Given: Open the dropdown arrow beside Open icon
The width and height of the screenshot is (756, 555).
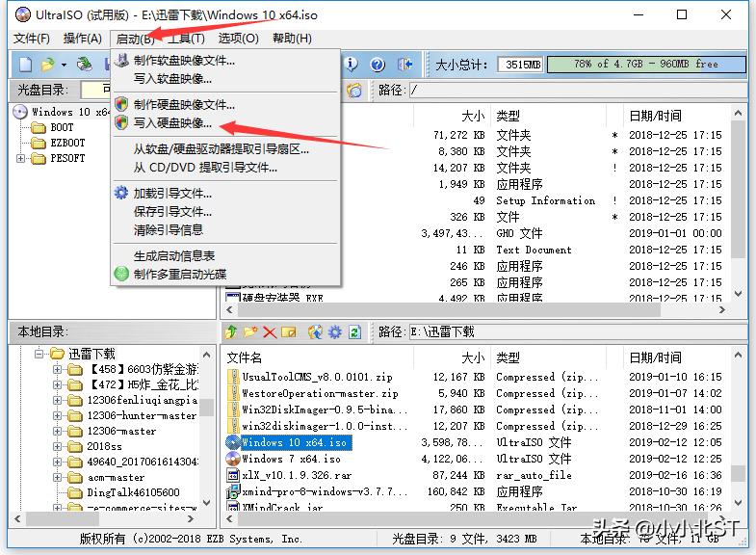Looking at the screenshot, I should click(x=64, y=65).
